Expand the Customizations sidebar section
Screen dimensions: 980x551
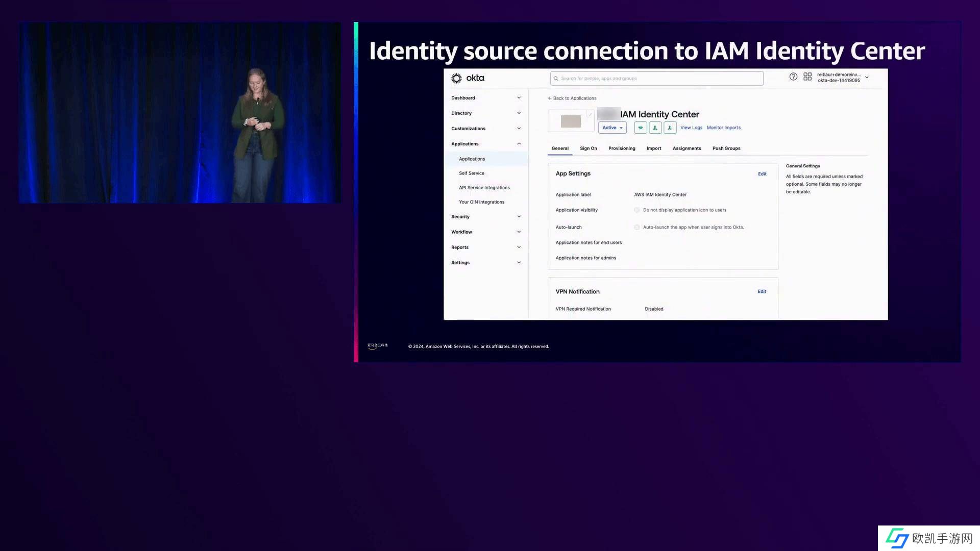point(486,129)
